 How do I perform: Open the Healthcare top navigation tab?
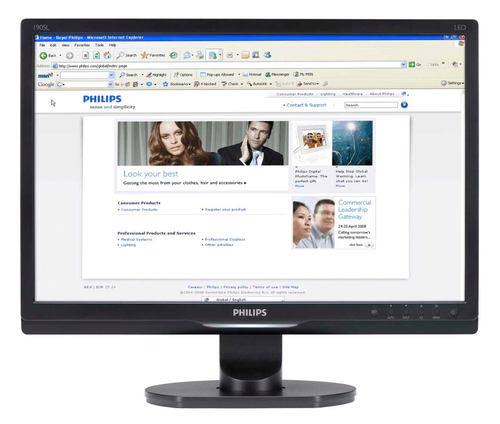[x=352, y=94]
